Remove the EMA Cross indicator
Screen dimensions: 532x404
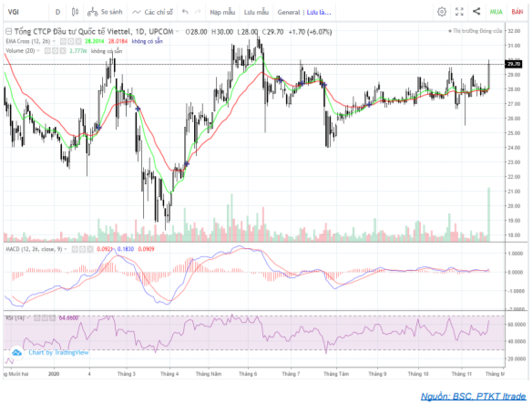tap(78, 41)
